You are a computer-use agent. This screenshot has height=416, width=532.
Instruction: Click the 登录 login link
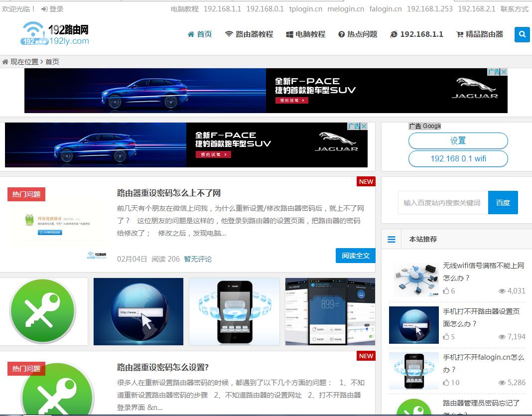pos(53,9)
